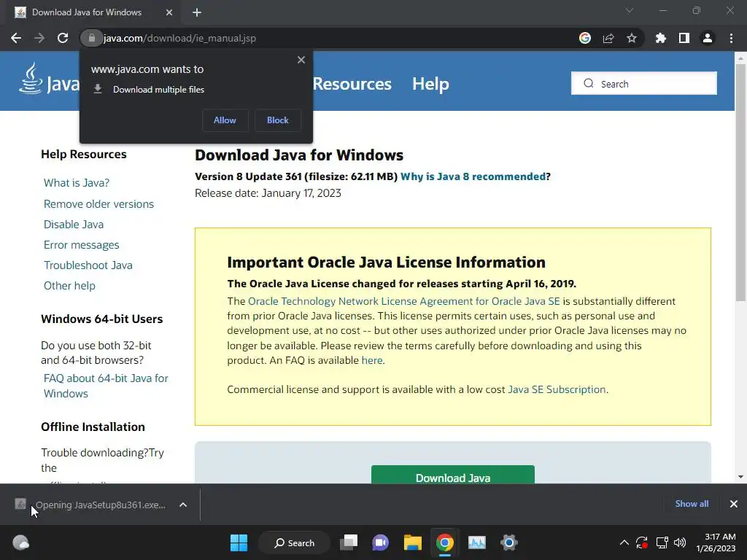Image resolution: width=747 pixels, height=560 pixels.
Task: Click the Java logo
Action: pyautogui.click(x=49, y=79)
